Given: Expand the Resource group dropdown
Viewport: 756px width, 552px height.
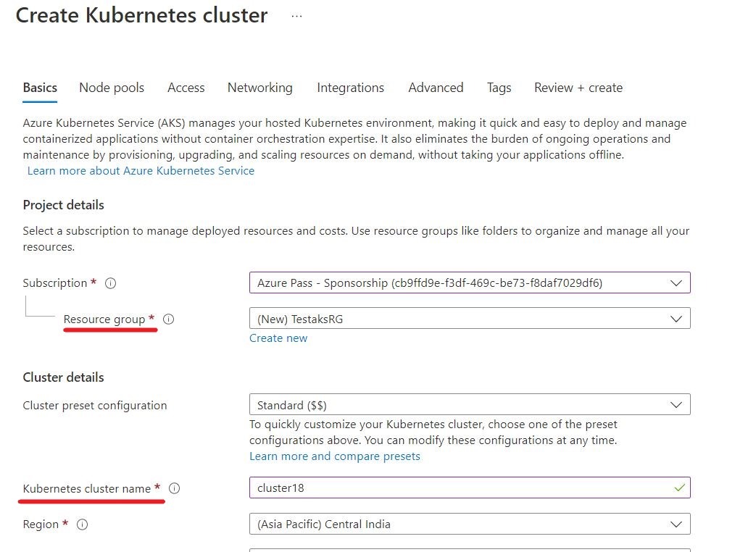Looking at the screenshot, I should coord(676,318).
